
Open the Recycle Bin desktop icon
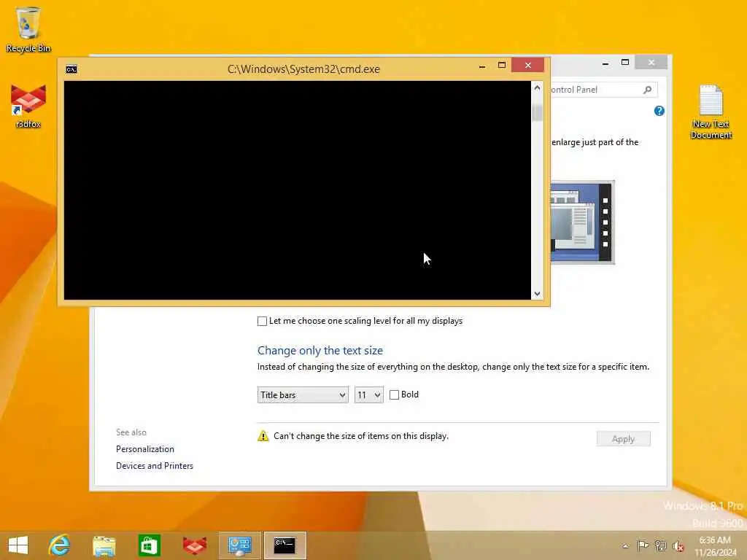(x=28, y=29)
